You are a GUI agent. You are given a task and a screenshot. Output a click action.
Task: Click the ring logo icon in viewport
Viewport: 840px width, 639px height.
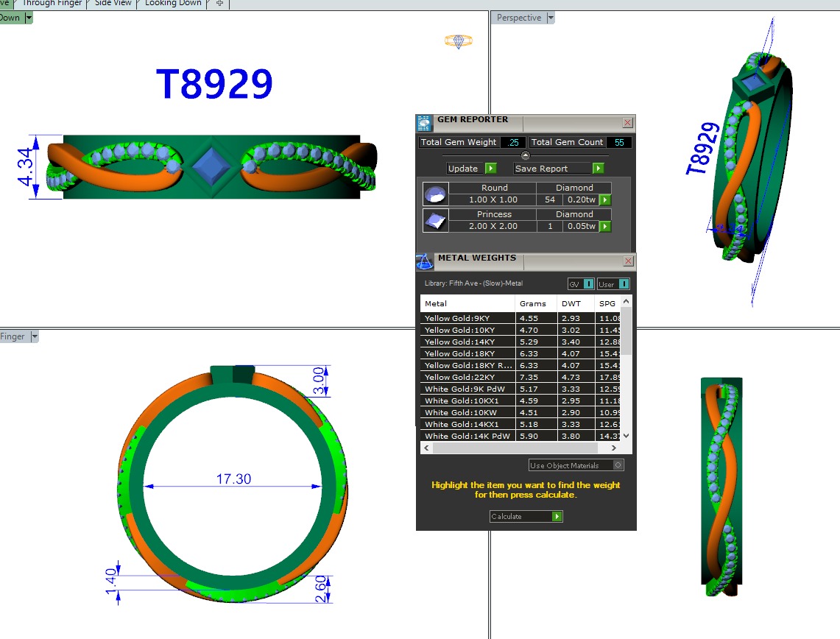coord(458,41)
